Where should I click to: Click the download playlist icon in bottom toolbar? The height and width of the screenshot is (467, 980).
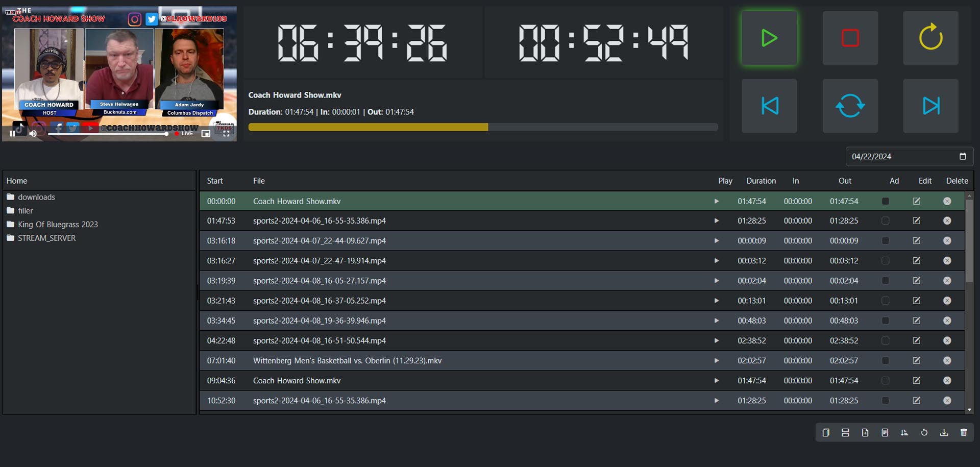[944, 433]
